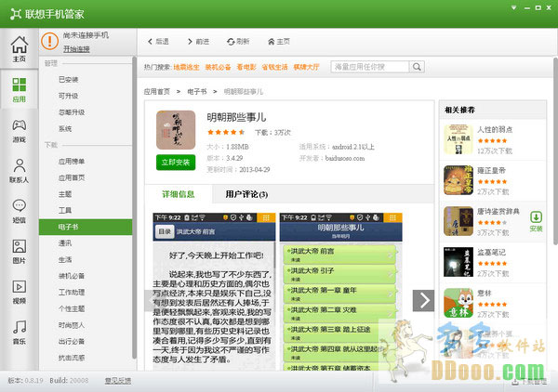The width and height of the screenshot is (558, 392).
Task: Open the dropdown arrow menu in title bar
Action: click(514, 7)
